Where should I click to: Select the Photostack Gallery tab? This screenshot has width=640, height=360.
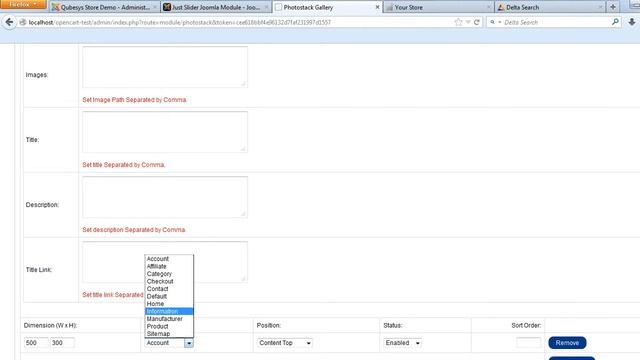coord(327,7)
